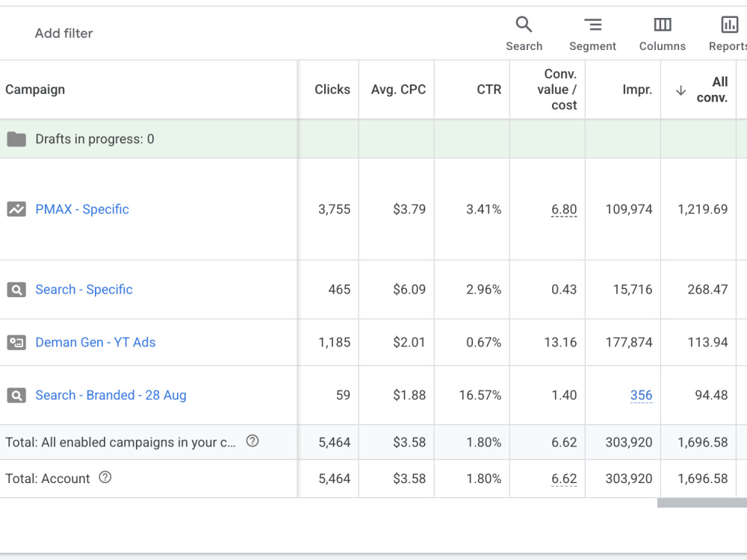
Task: Click the Demand Gen campaign type icon
Action: tap(16, 343)
